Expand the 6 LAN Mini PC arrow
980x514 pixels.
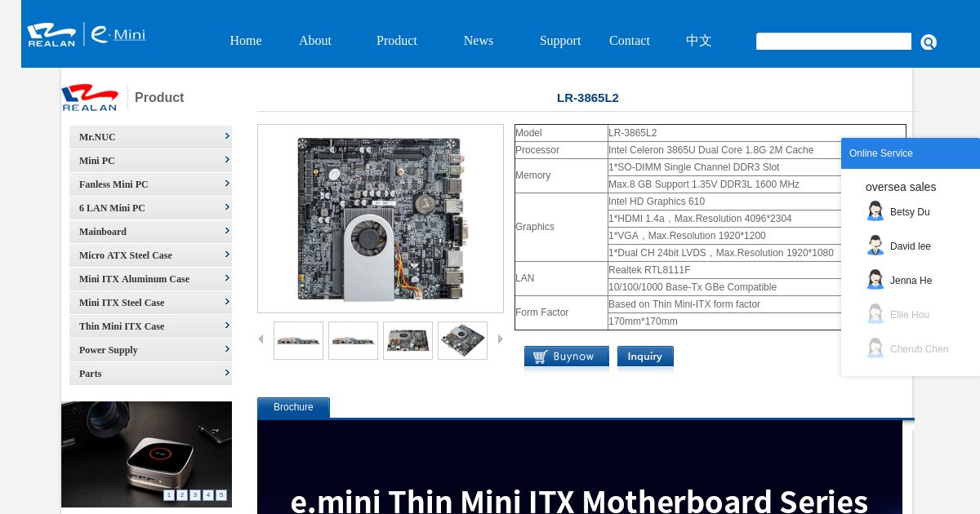[x=227, y=207]
